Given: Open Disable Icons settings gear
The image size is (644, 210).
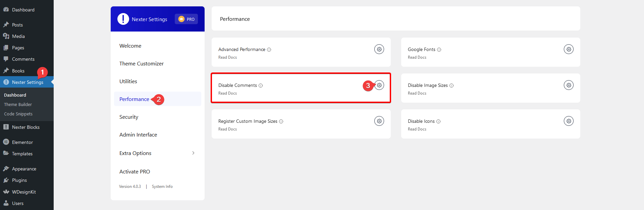Looking at the screenshot, I should click(x=569, y=121).
